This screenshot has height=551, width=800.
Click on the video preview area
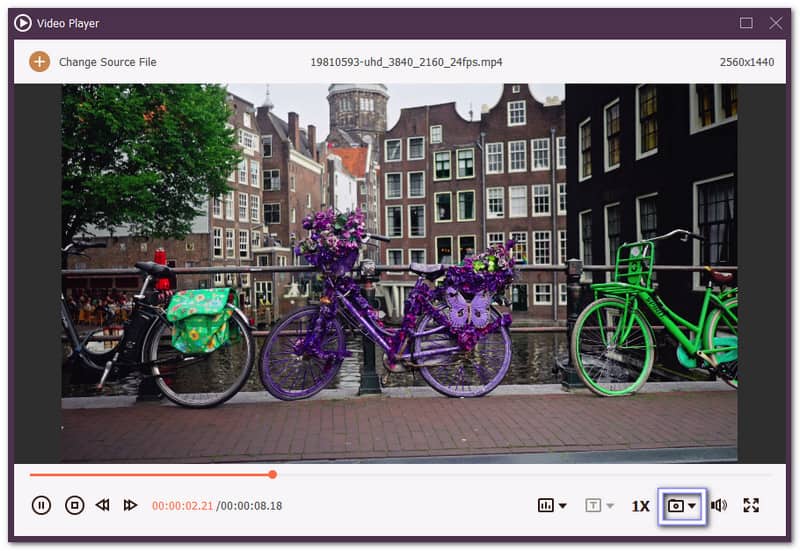(400, 272)
